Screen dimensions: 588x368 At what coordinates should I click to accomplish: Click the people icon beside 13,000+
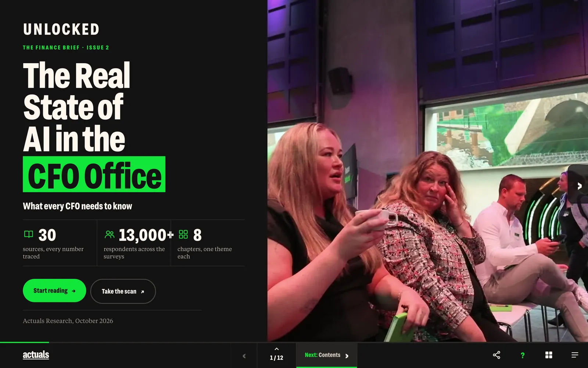[110, 234]
